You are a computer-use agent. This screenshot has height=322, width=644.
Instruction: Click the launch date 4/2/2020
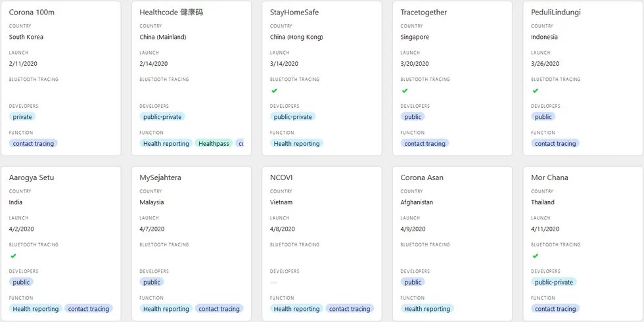click(21, 229)
